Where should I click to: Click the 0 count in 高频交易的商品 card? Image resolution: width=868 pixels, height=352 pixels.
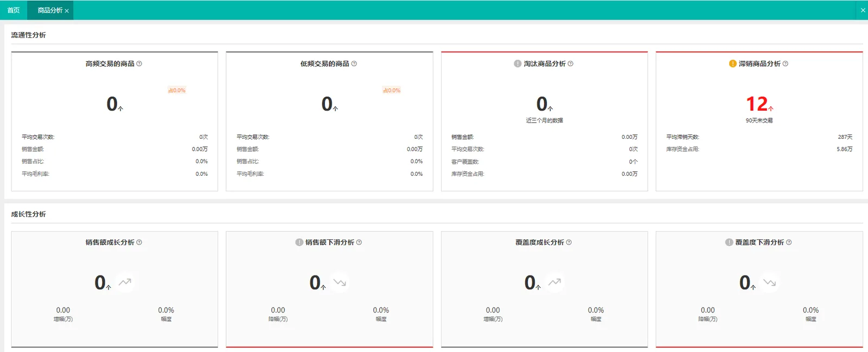(112, 104)
